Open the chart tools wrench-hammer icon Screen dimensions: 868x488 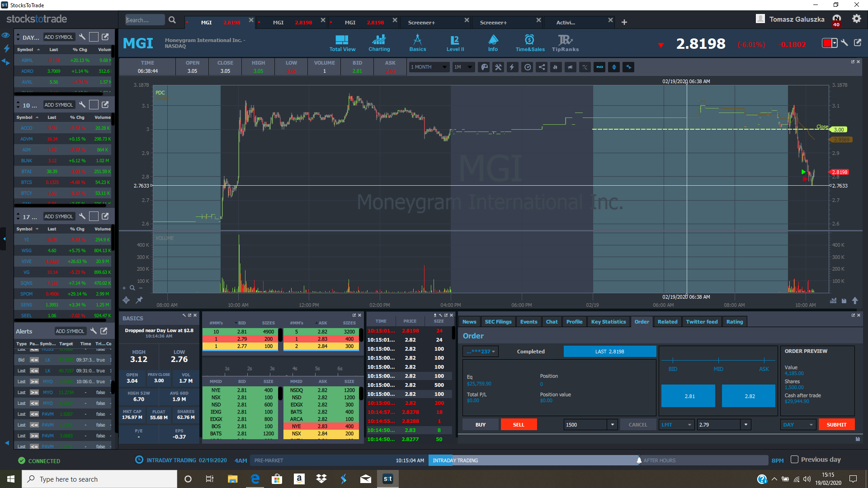[x=498, y=67]
